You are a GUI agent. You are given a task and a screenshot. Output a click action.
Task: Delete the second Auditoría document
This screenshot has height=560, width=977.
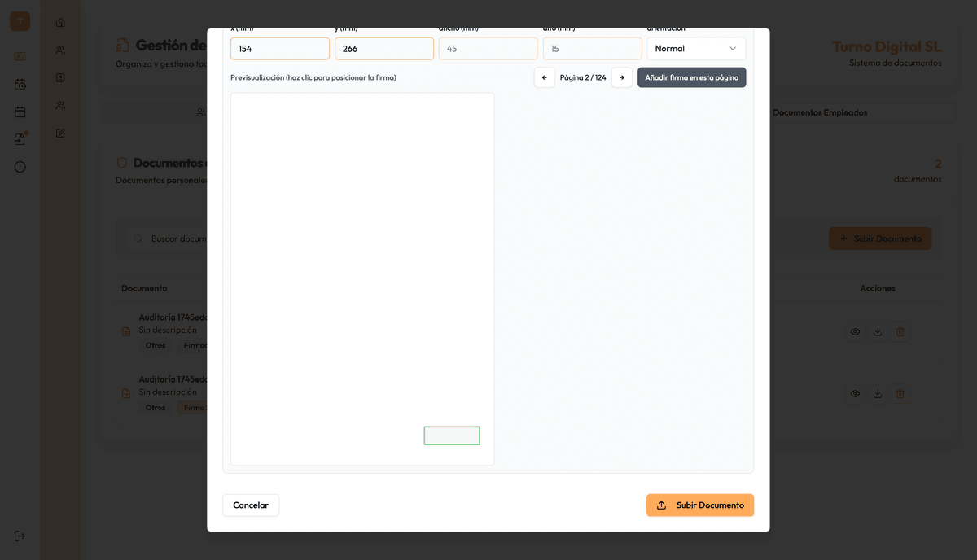click(x=900, y=394)
